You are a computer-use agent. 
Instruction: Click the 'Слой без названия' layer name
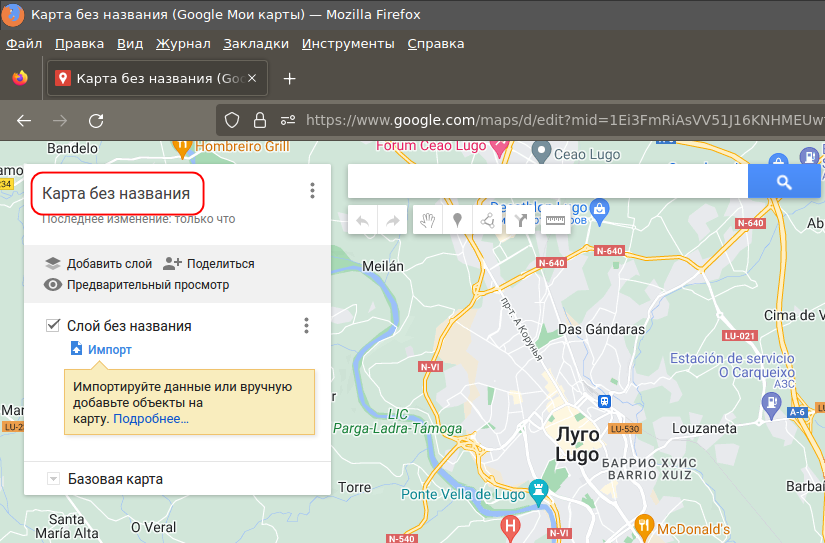(x=129, y=326)
